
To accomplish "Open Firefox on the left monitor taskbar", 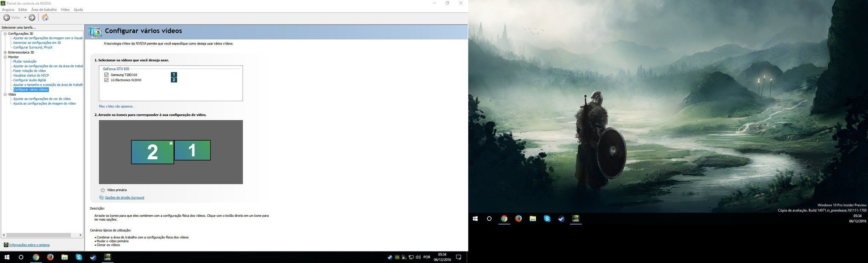I will click(50, 257).
